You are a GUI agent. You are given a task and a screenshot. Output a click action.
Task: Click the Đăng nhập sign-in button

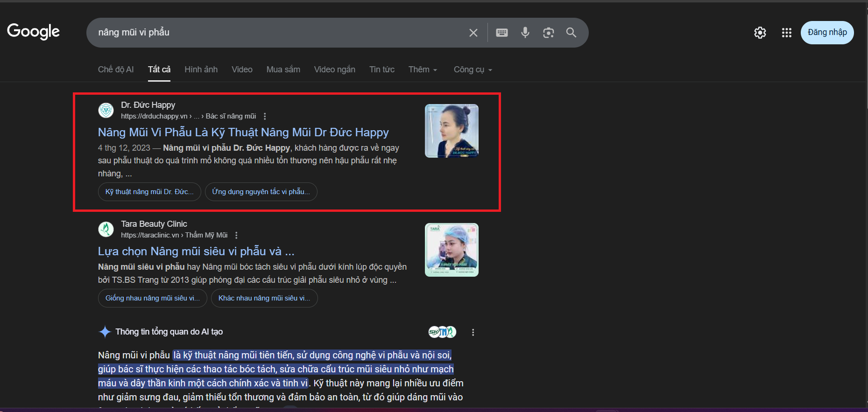coord(827,33)
